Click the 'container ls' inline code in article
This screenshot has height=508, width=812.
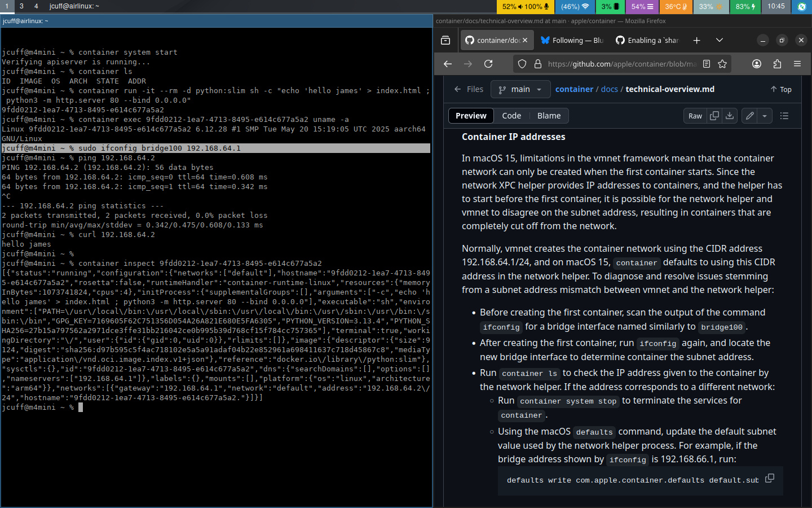pyautogui.click(x=529, y=373)
